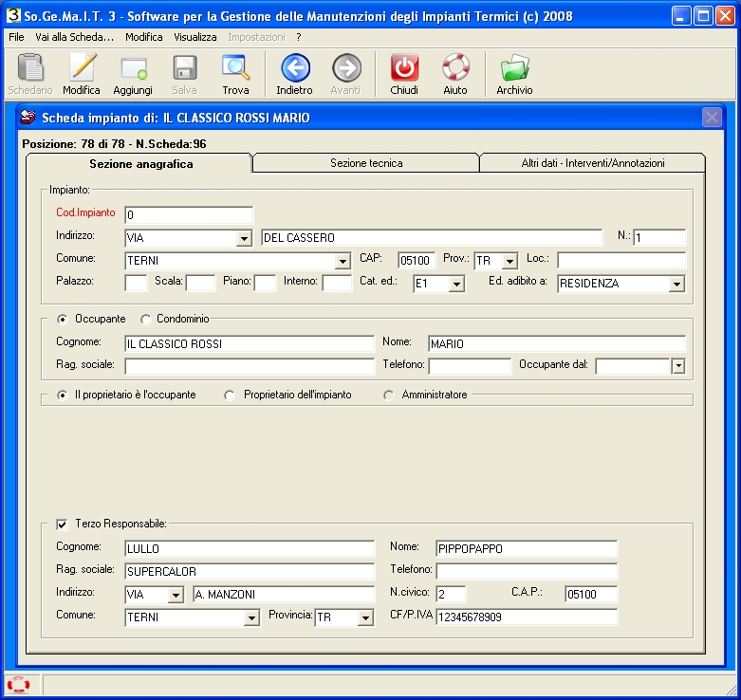The image size is (741, 700).
Task: Click the Rag. sociale SUPERCALOR field
Action: (x=250, y=572)
